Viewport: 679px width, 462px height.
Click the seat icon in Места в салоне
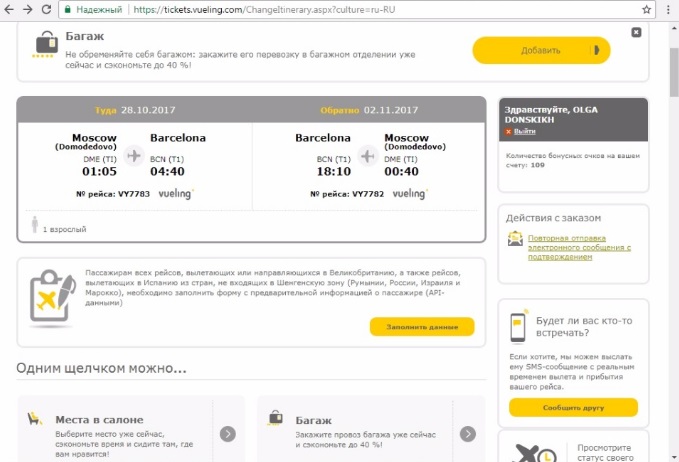[34, 421]
